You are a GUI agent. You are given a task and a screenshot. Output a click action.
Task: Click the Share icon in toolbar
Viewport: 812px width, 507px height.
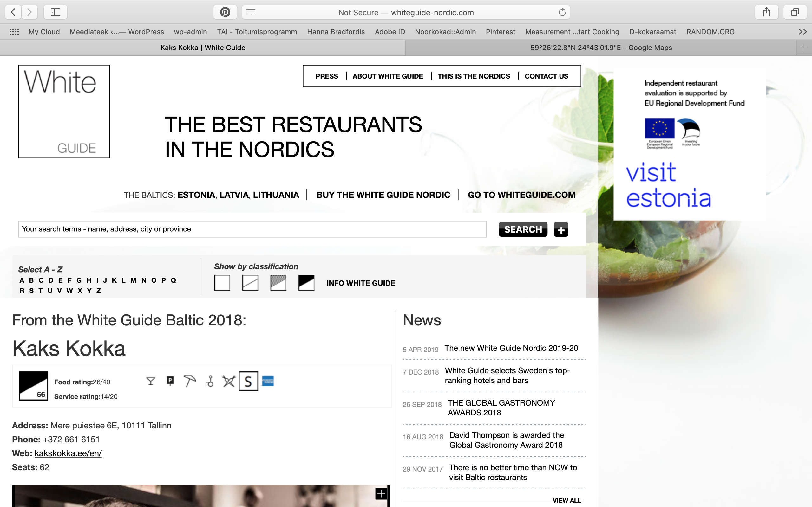click(x=766, y=12)
